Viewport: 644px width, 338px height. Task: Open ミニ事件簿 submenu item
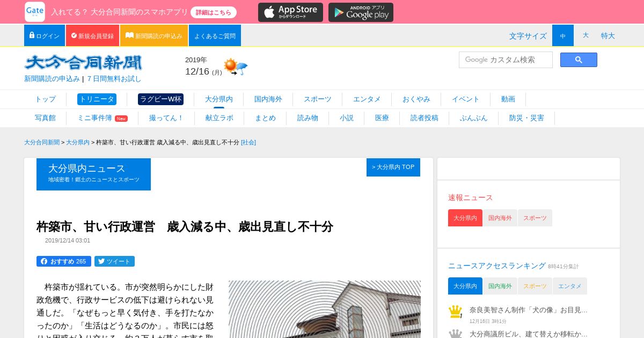click(103, 118)
